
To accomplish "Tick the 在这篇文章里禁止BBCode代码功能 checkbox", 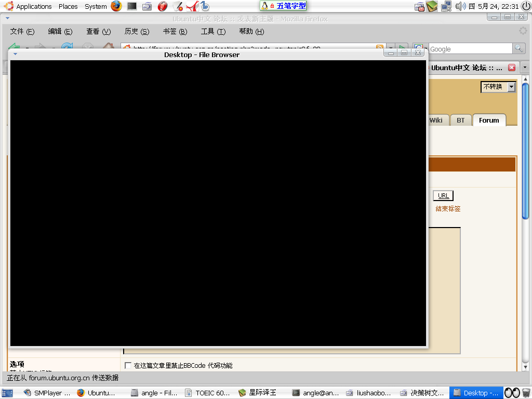I will point(128,365).
